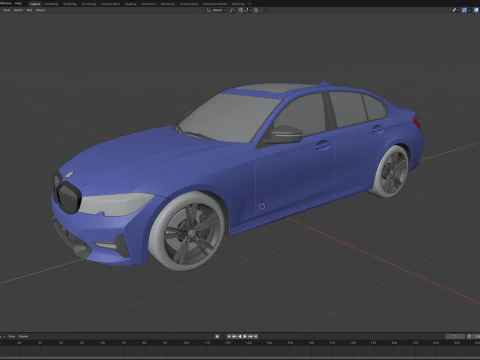Switch to the Layout workspace tab
The width and height of the screenshot is (480, 360).
(x=35, y=4)
